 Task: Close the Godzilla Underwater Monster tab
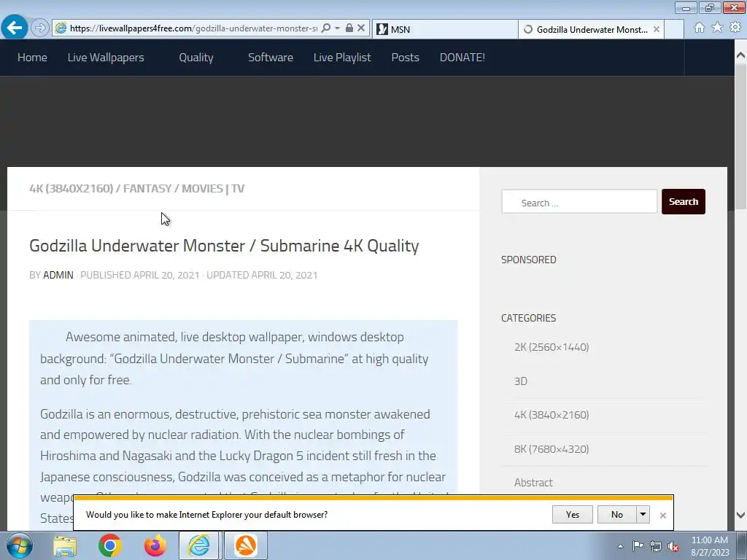(657, 29)
